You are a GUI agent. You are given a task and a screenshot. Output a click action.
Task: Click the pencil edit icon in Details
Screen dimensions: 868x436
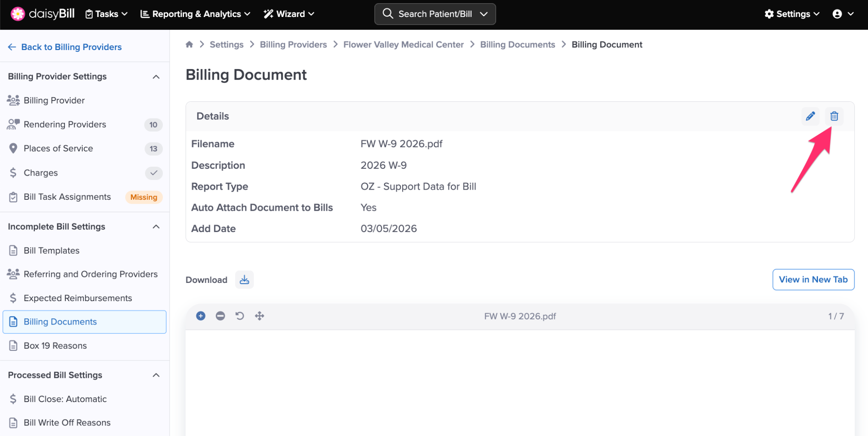(810, 116)
